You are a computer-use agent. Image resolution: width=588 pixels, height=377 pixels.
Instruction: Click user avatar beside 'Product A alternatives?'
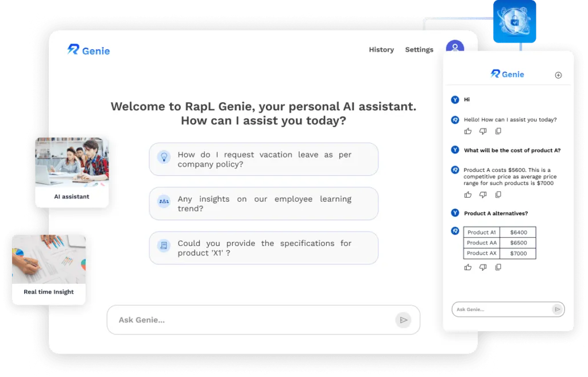pyautogui.click(x=455, y=213)
